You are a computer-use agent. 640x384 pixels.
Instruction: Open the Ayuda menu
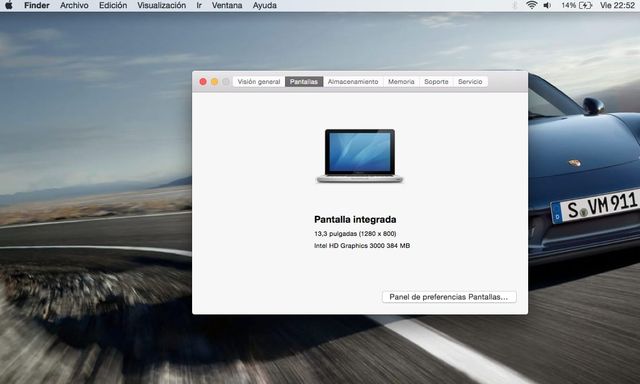pos(264,5)
